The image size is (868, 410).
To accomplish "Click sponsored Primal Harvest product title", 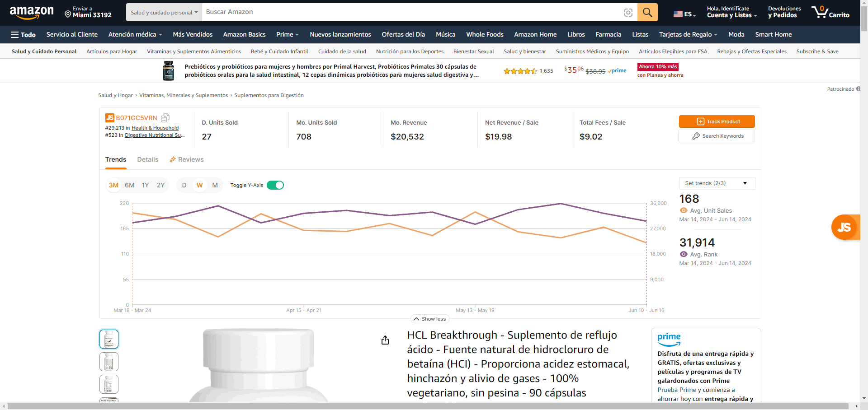I will pos(331,71).
